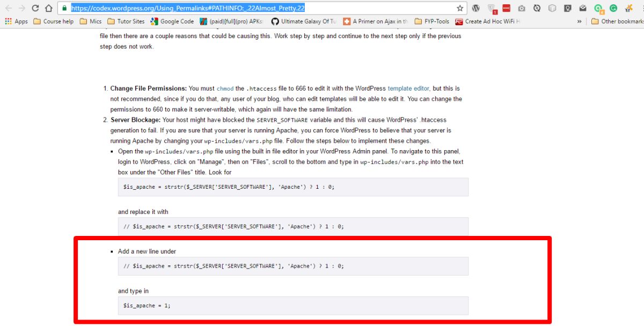Screen dimensions: 644x326
Task: Open the A Primer on Ajax bookmark
Action: [376, 21]
